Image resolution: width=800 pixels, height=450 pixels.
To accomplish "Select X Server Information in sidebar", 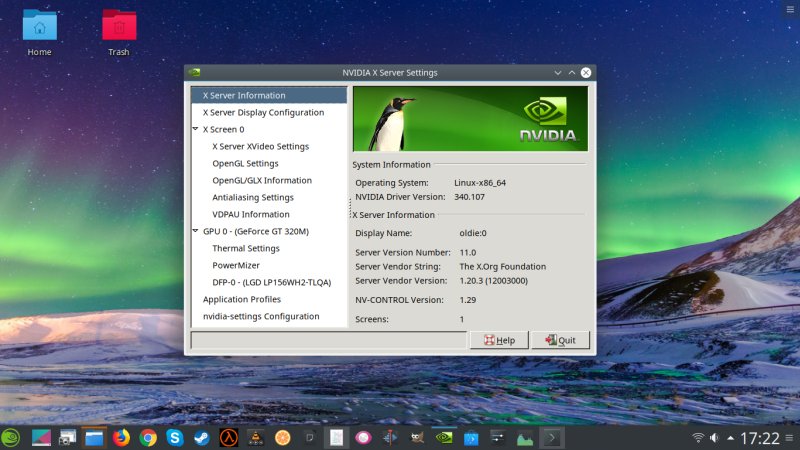I will [x=269, y=95].
